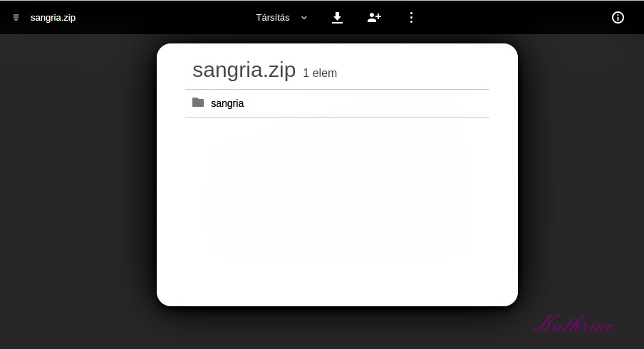Open the Társítás dropdown
Image resolution: width=644 pixels, height=349 pixels.
[x=282, y=18]
